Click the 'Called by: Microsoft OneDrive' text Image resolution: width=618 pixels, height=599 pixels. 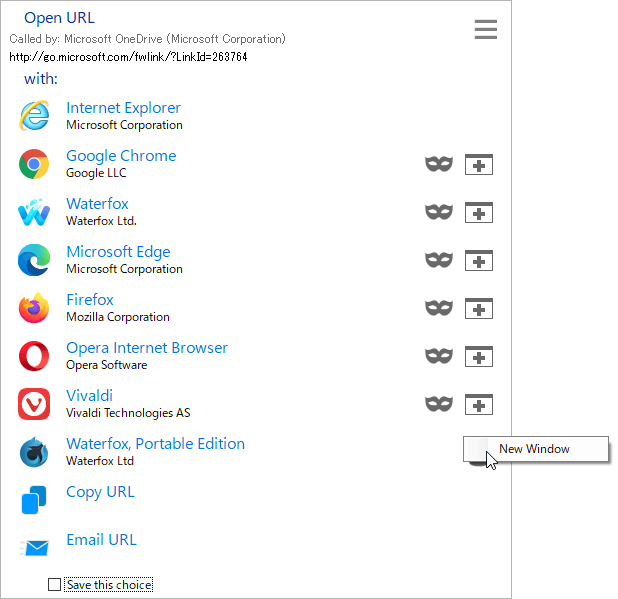[147, 39]
